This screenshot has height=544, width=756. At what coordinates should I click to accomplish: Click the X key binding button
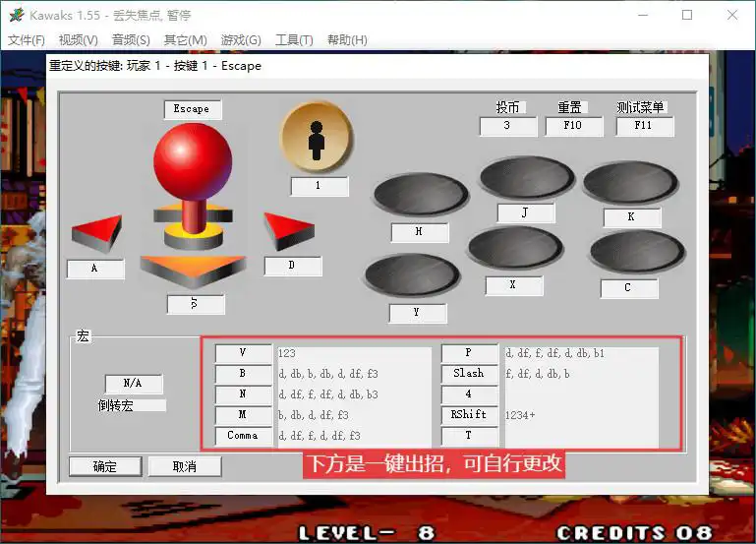pyautogui.click(x=514, y=285)
